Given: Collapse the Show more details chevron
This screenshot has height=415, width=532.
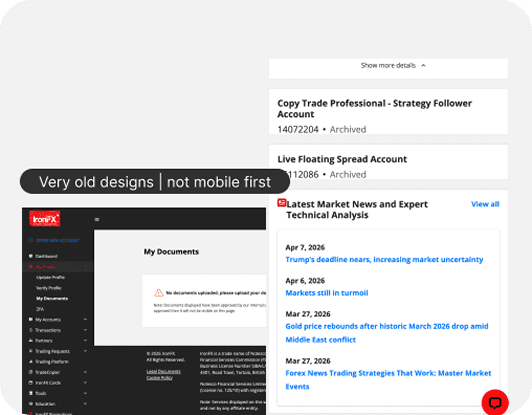Looking at the screenshot, I should [423, 65].
